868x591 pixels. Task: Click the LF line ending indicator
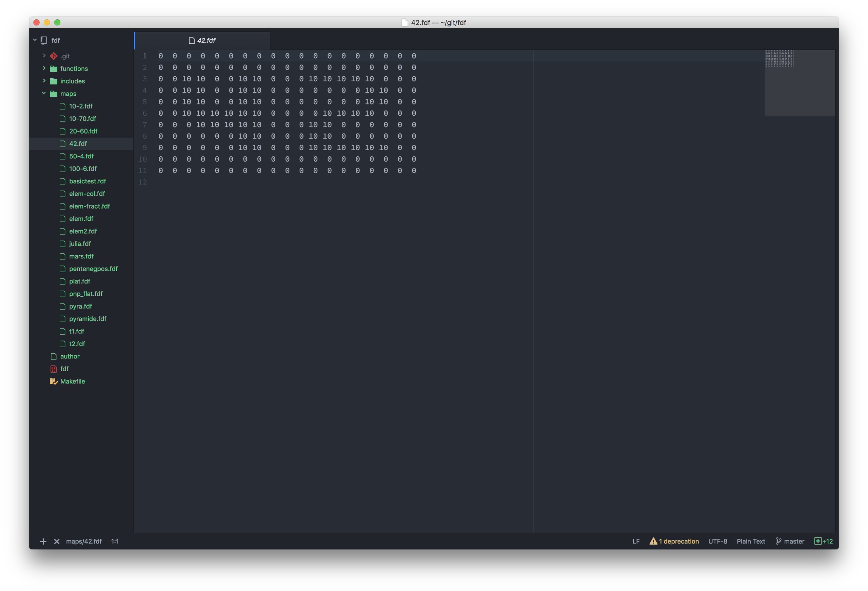pyautogui.click(x=634, y=541)
